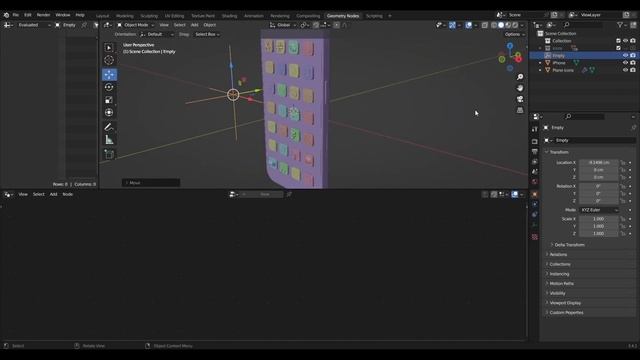Viewport: 640px width, 360px height.
Task: Expand the Motion Paths panel
Action: [561, 284]
